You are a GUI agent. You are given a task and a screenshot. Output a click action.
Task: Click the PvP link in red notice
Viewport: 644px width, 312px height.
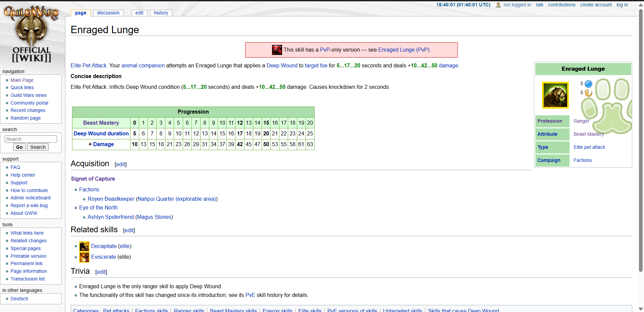tap(325, 50)
